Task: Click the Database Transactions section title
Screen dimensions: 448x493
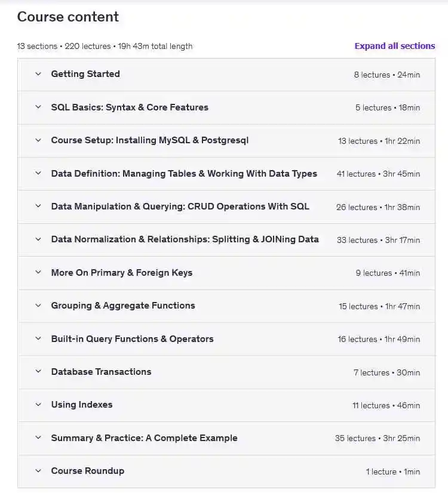Action: (x=101, y=372)
